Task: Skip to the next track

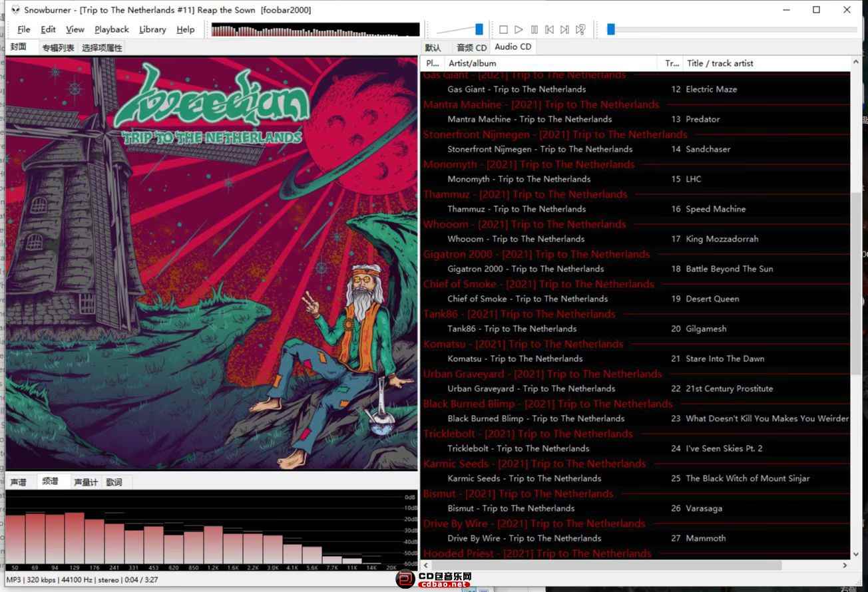Action: (x=564, y=29)
